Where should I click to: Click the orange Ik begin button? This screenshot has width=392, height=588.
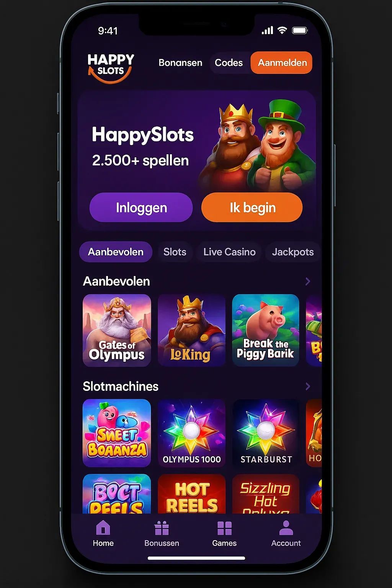point(252,207)
